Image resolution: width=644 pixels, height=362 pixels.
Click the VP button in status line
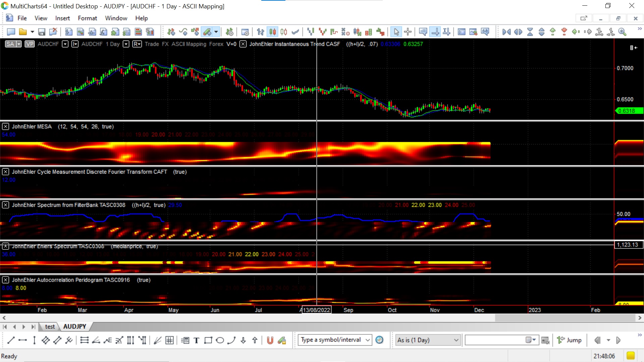pyautogui.click(x=30, y=44)
